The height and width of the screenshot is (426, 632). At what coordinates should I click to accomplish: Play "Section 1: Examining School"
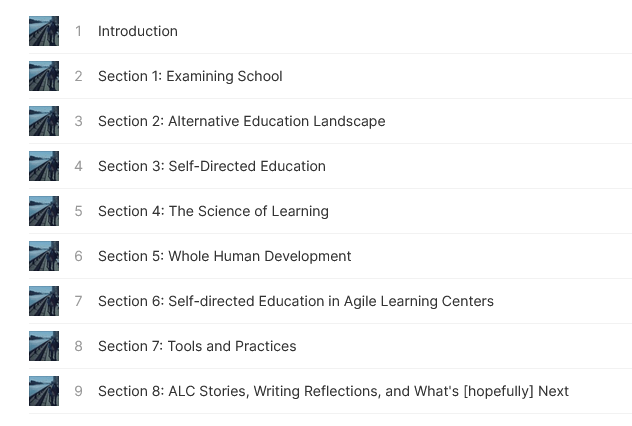pos(190,76)
